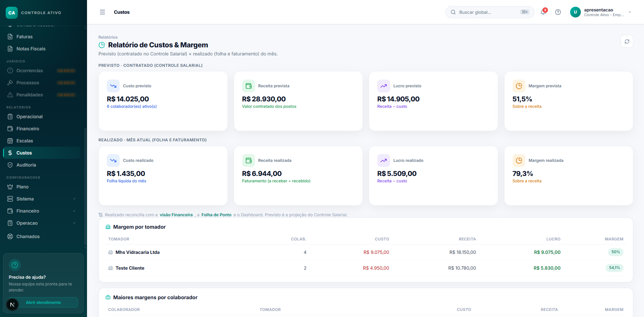Click the Maiores margens por colaborador icon
The image size is (644, 317).
108,298
